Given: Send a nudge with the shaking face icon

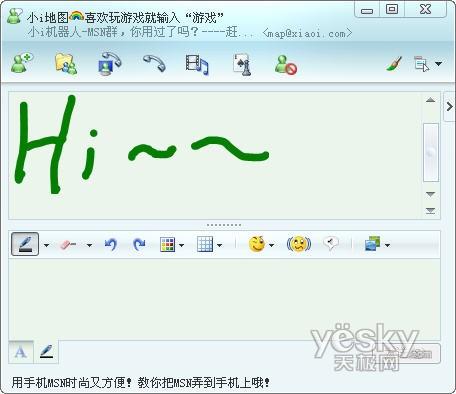Looking at the screenshot, I should (299, 244).
